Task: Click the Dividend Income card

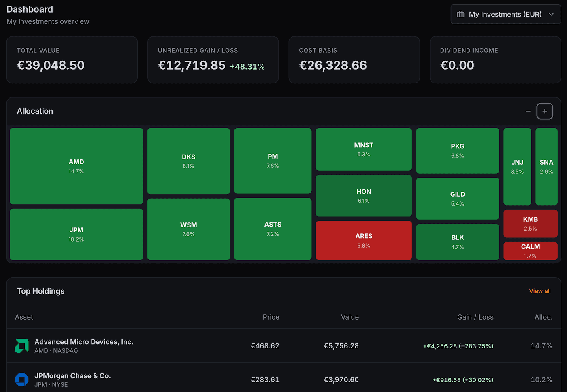Action: [x=495, y=60]
